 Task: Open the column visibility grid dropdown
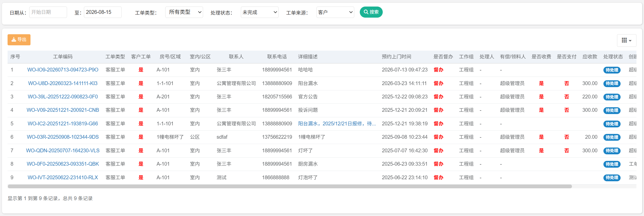[x=626, y=41]
